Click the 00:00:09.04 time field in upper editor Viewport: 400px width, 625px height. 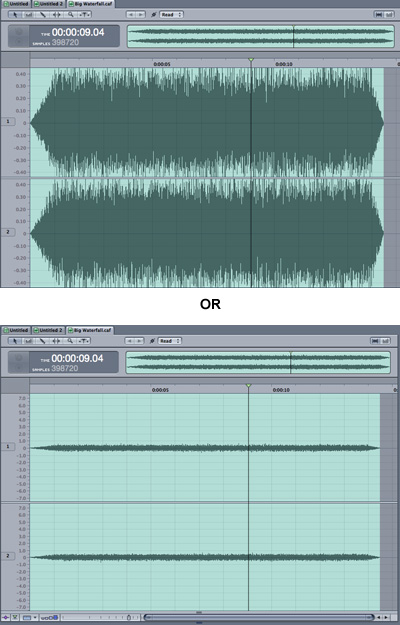[x=78, y=32]
